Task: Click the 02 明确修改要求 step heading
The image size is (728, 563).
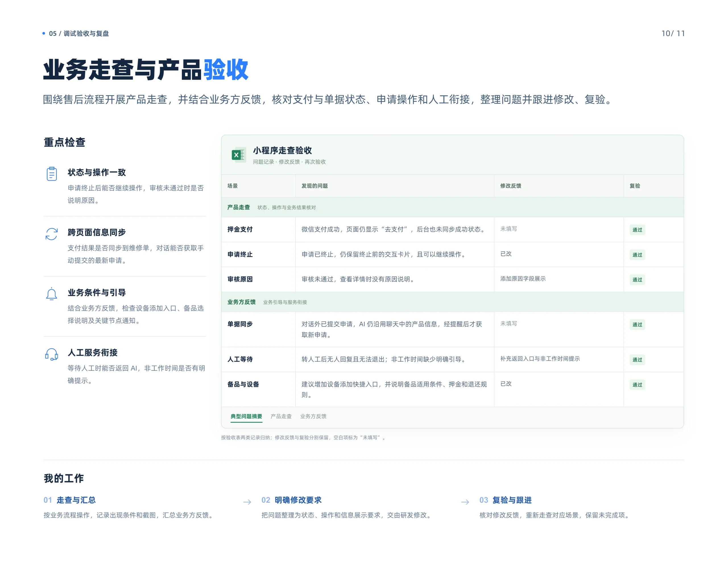Action: coord(292,500)
